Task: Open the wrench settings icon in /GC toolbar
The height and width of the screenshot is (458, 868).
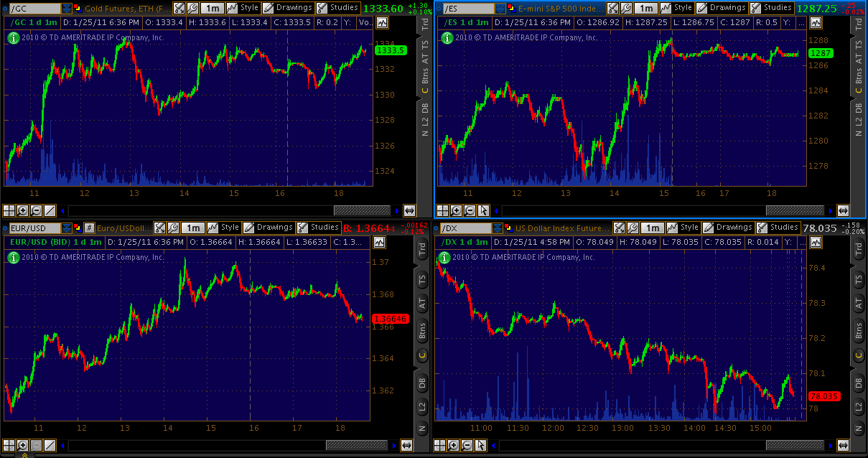Action: tap(192, 8)
